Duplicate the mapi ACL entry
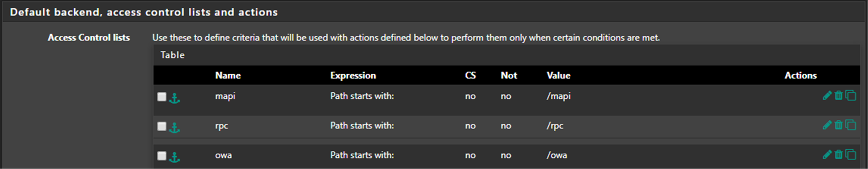Image resolution: width=868 pixels, height=169 pixels. click(851, 96)
